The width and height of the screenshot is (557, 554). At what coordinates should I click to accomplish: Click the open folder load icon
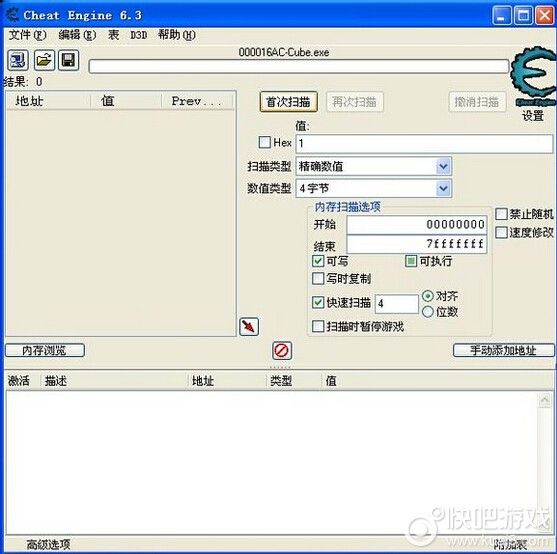44,60
